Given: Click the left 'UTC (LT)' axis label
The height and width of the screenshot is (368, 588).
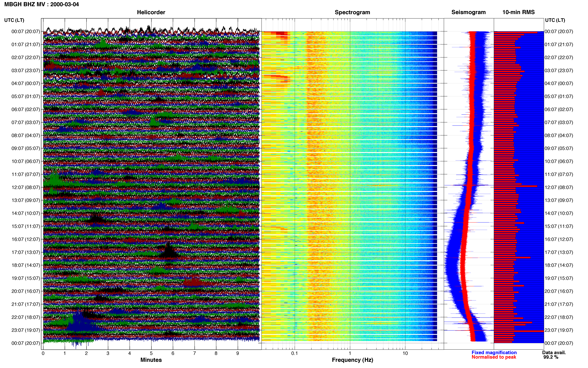Looking at the screenshot, I should tap(14, 20).
